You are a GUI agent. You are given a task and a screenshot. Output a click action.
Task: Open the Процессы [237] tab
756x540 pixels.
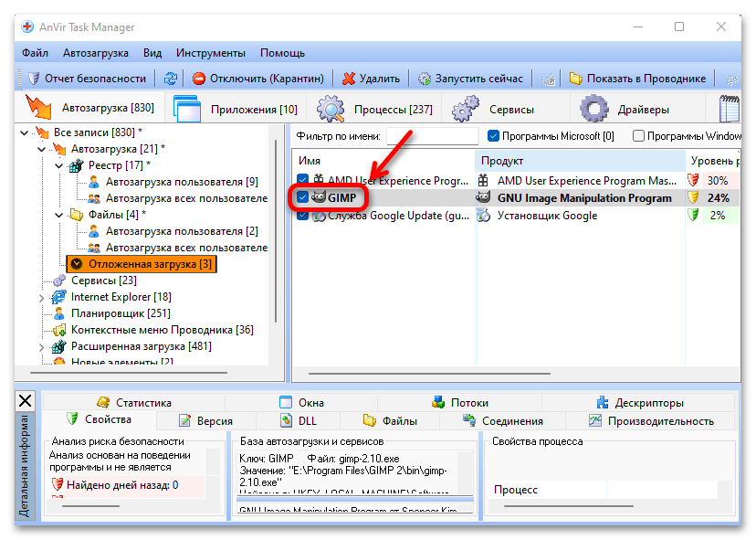[374, 110]
